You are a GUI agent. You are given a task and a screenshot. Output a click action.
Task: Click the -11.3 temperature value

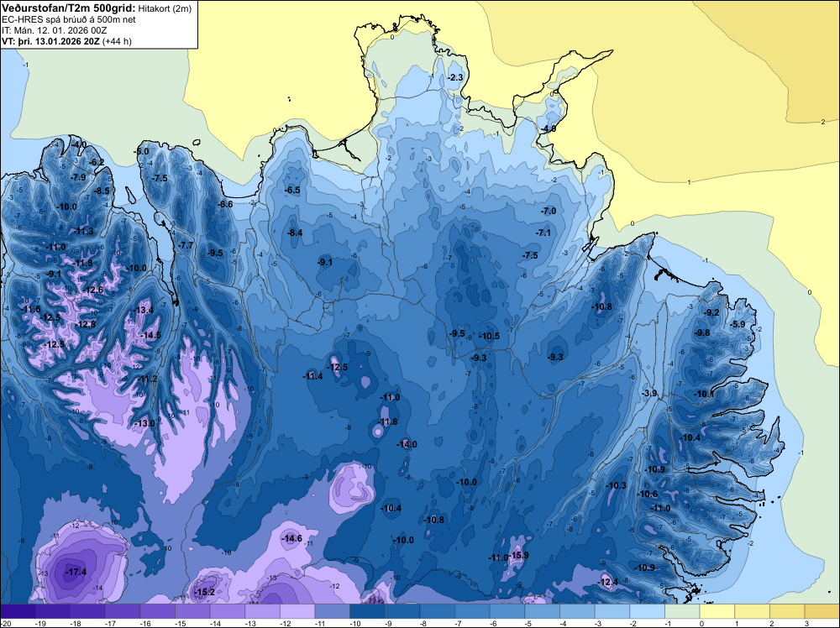83,231
